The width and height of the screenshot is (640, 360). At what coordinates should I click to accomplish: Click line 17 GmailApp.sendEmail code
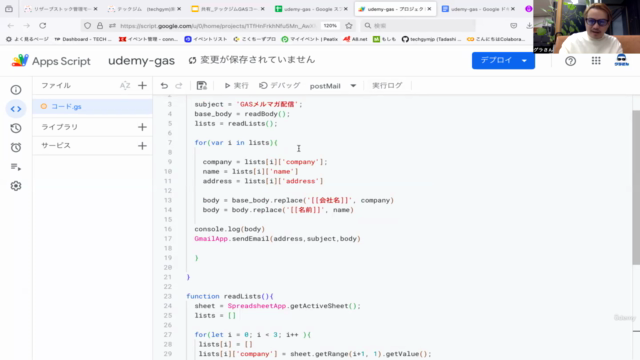277,239
